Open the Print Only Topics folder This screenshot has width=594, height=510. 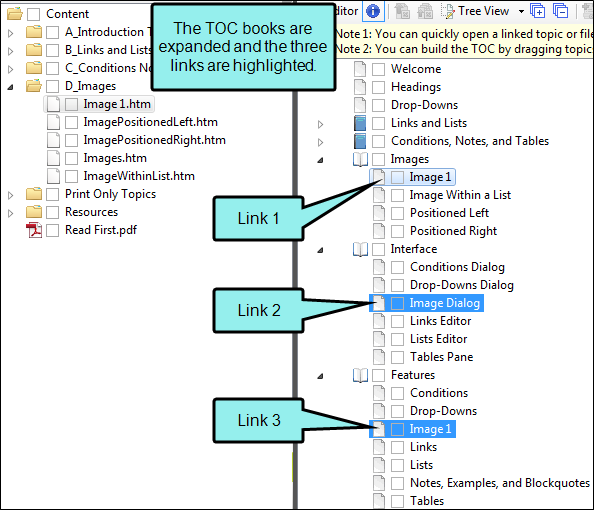point(110,194)
